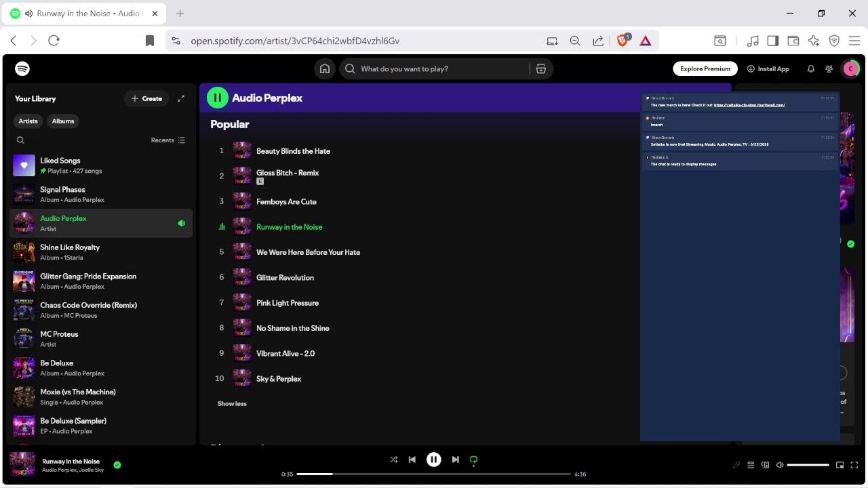Pause Audio Perplex with green header button
Image resolution: width=868 pixels, height=488 pixels.
217,98
